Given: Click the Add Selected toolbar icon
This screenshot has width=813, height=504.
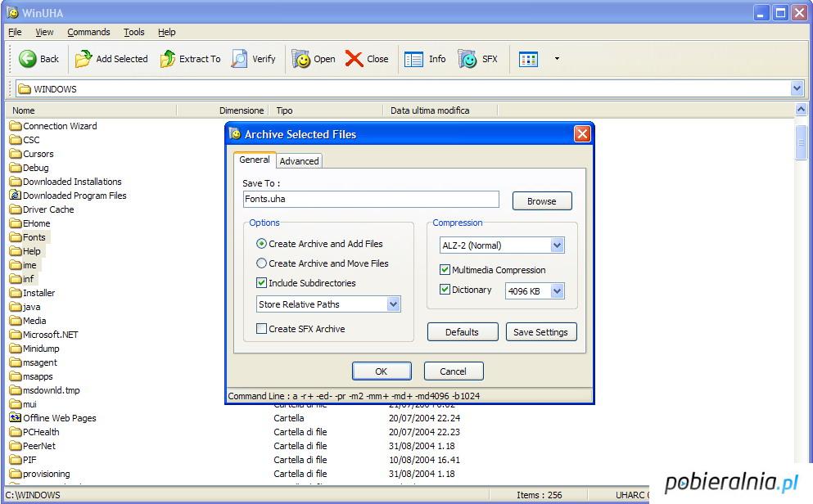Looking at the screenshot, I should coord(83,59).
